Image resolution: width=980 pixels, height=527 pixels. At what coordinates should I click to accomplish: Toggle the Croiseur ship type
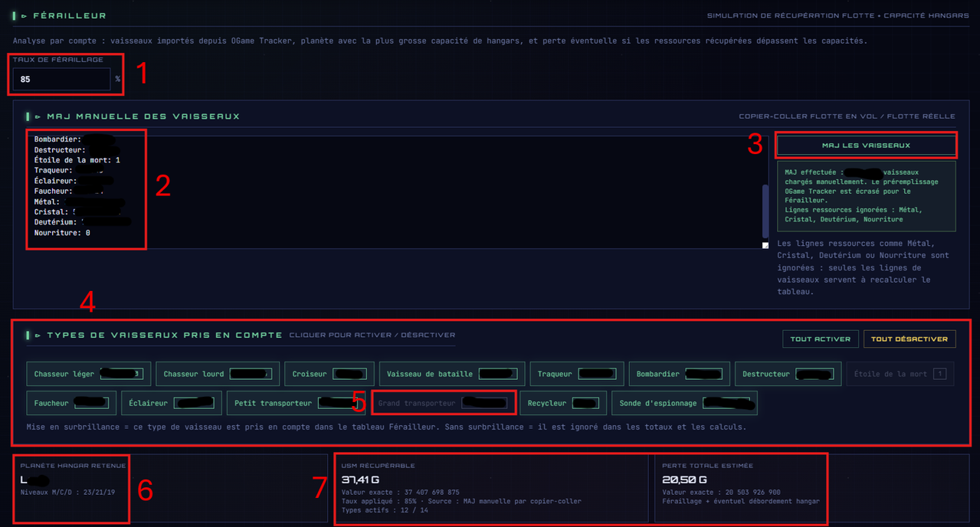point(329,374)
